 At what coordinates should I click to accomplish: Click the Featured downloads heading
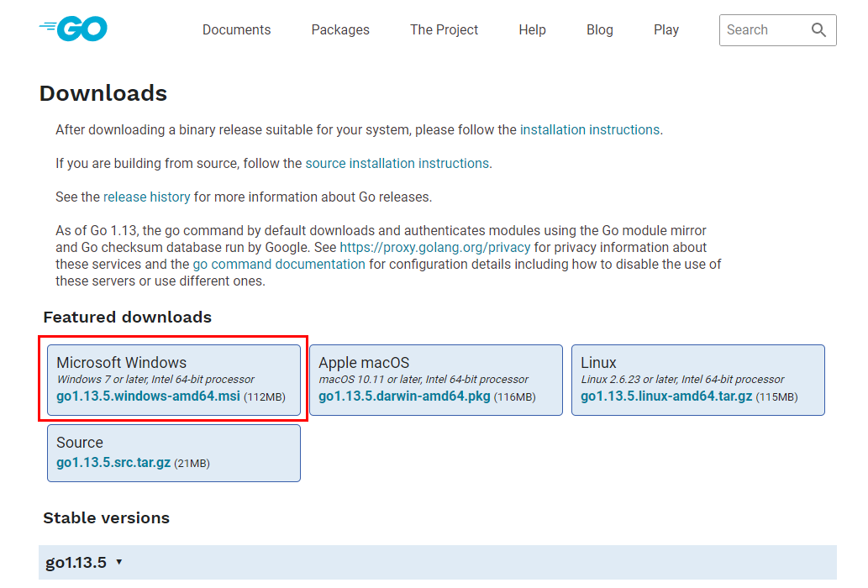click(128, 317)
